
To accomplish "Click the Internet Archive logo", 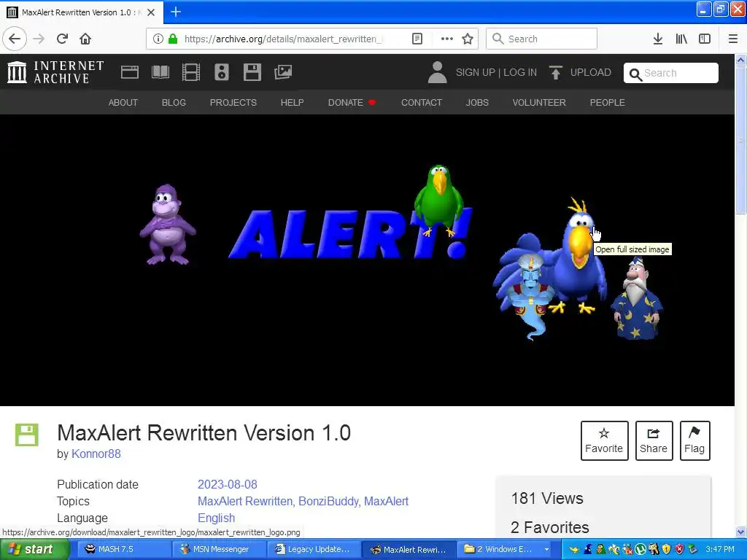I will pos(55,72).
